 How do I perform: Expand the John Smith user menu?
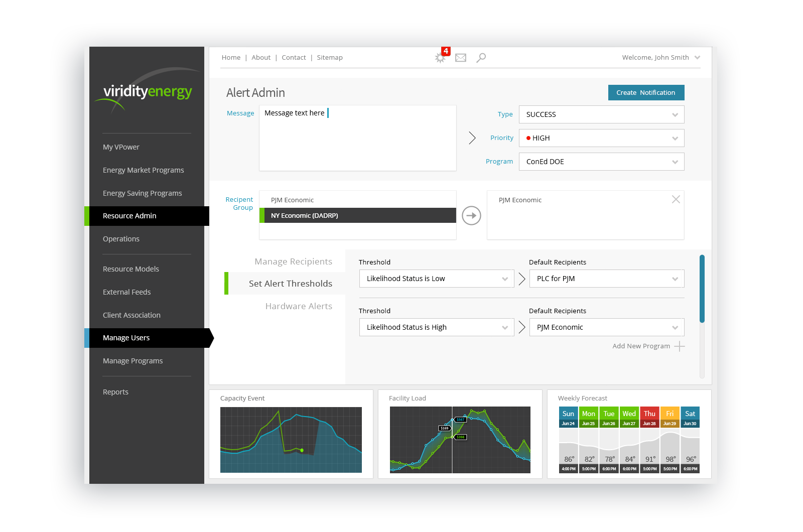coord(697,58)
